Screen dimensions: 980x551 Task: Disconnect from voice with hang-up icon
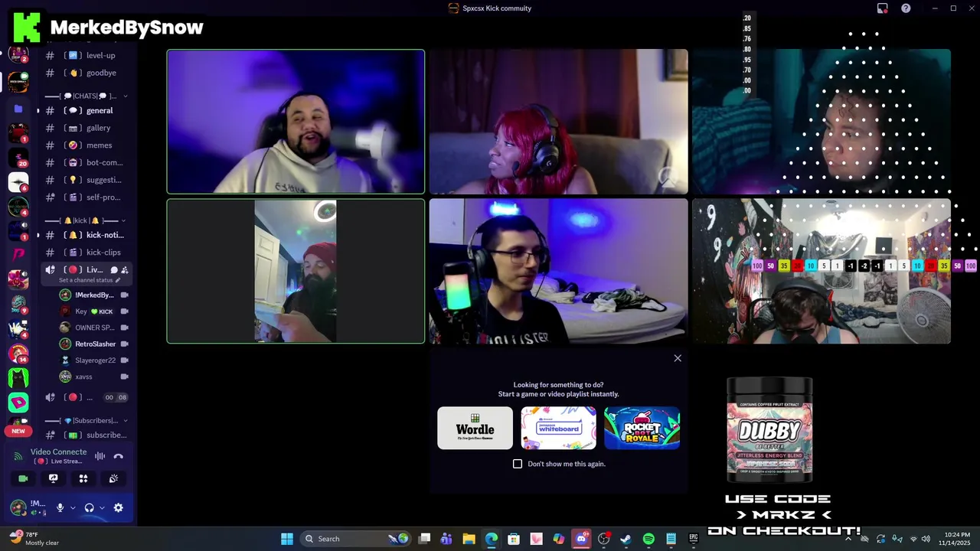119,456
